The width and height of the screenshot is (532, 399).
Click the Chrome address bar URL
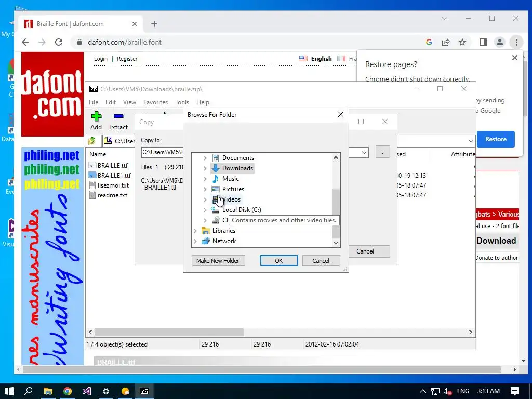125,42
